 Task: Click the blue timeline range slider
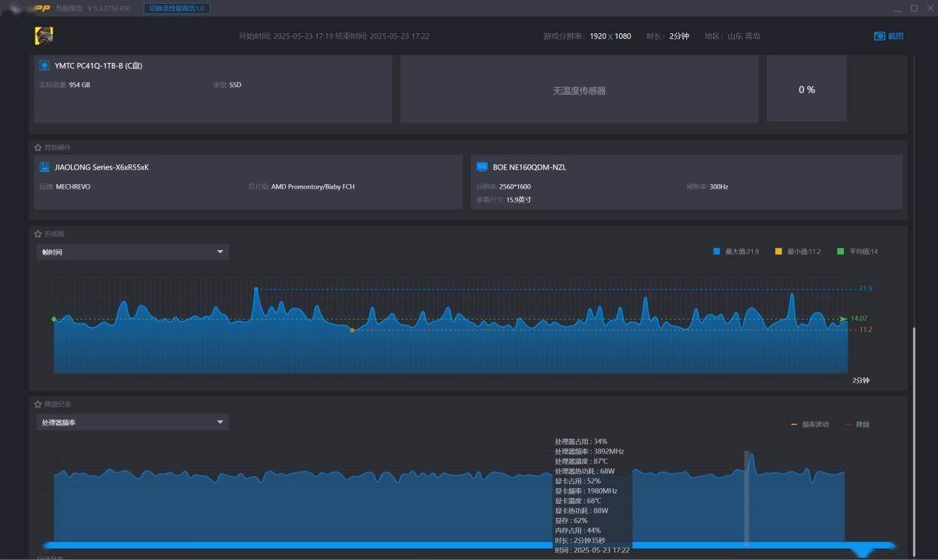(470, 546)
